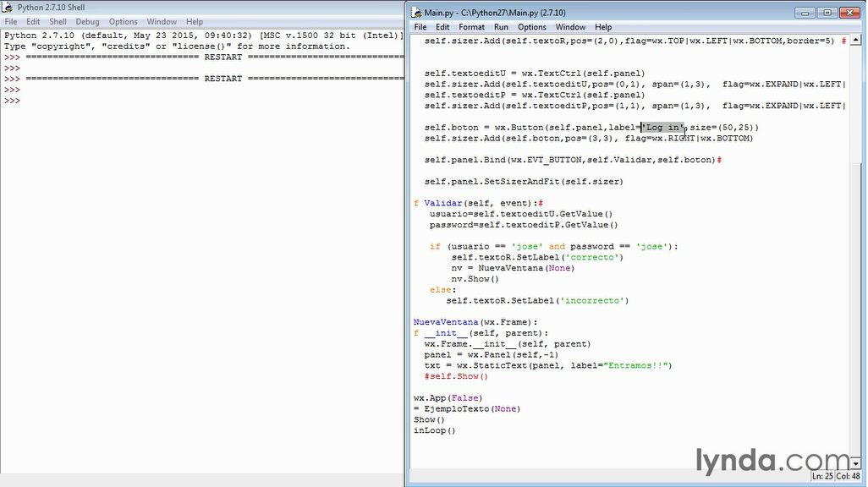Click scroll up arrow in Main.py editor

point(856,40)
